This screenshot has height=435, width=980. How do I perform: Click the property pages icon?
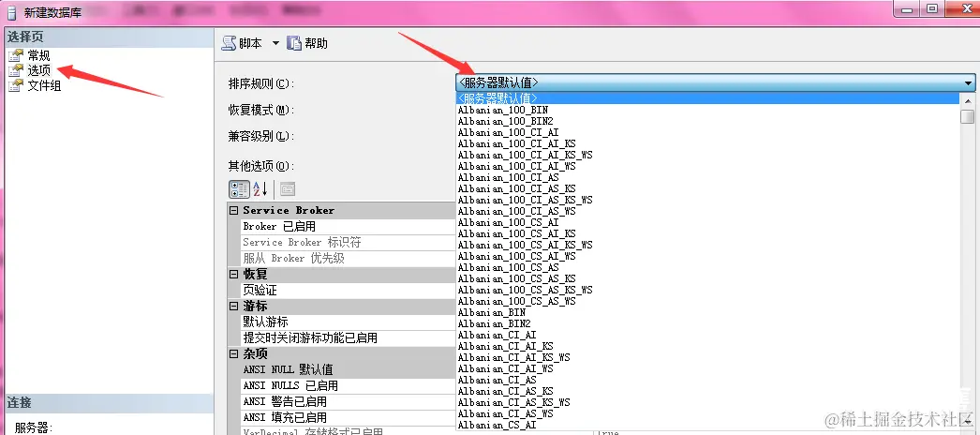[287, 188]
